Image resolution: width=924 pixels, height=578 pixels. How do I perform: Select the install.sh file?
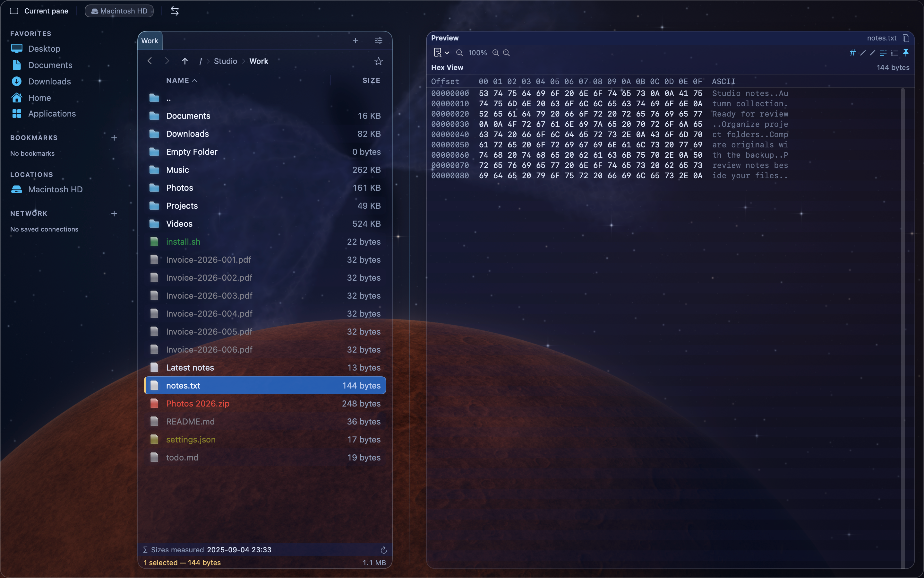[x=265, y=241]
